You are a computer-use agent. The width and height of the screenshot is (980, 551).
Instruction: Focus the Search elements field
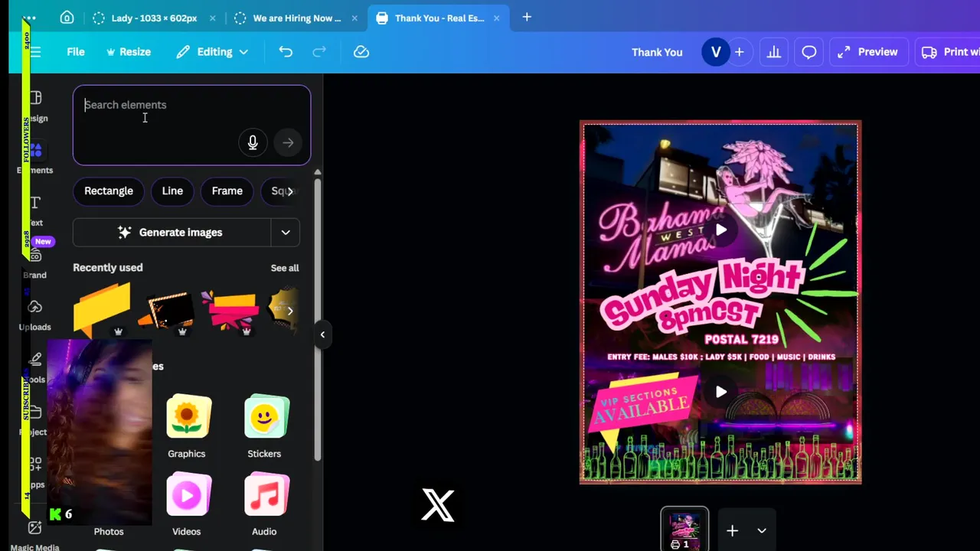coord(192,125)
